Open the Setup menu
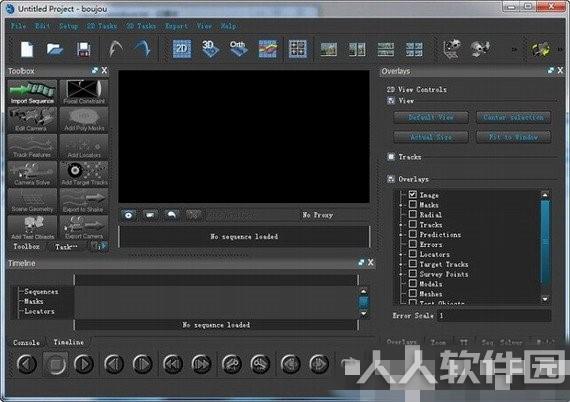 [x=68, y=26]
